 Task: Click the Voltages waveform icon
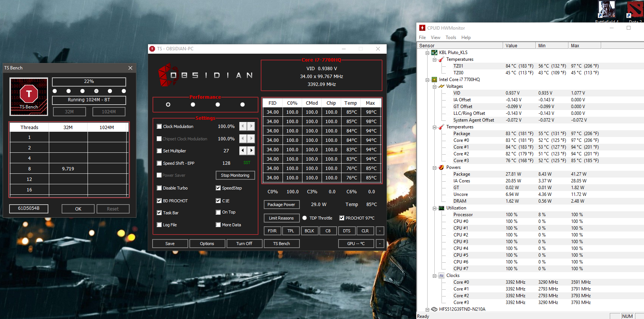[x=441, y=86]
